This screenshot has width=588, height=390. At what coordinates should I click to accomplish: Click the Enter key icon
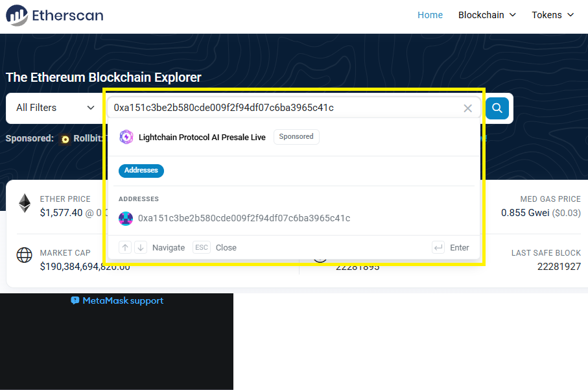point(438,248)
